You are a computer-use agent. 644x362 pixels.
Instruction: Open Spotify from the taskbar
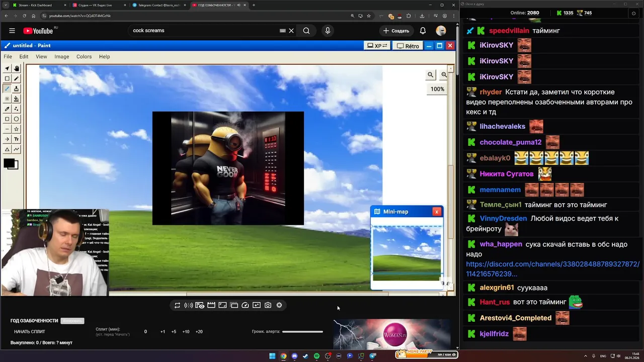316,356
